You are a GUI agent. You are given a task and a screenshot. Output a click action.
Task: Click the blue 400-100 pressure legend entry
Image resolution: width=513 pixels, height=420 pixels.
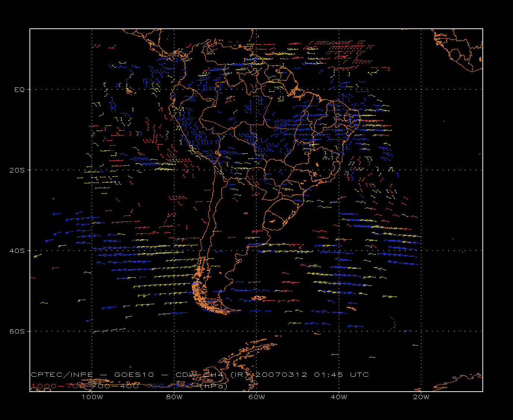click(170, 386)
